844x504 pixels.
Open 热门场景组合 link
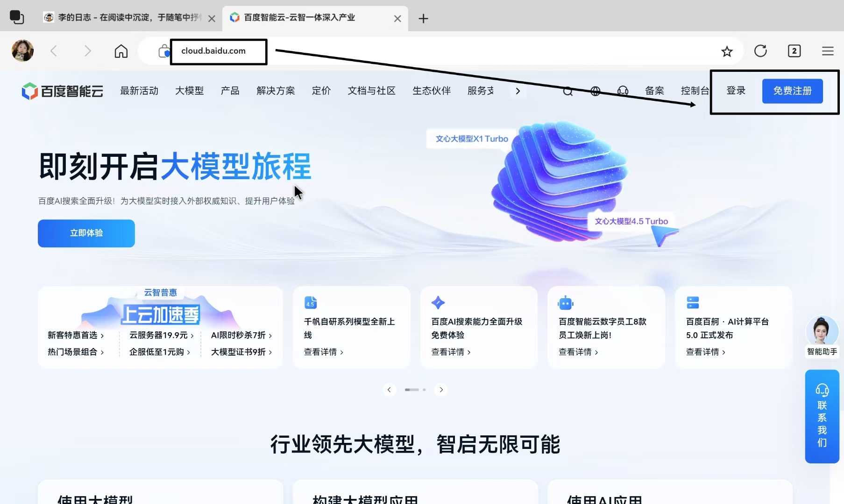[x=75, y=352]
